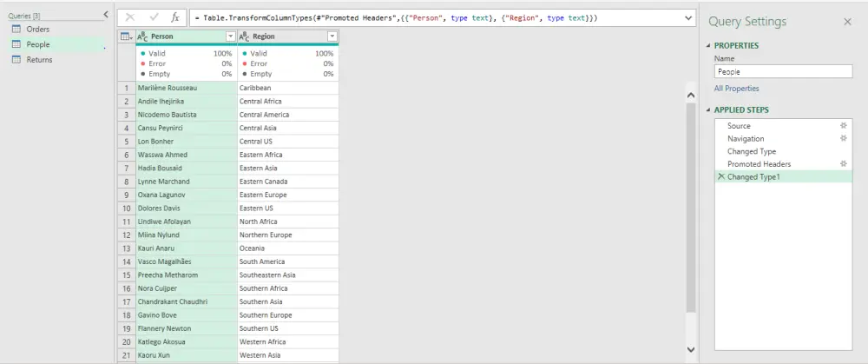The image size is (868, 364).
Task: Select the Person column header
Action: pos(187,36)
